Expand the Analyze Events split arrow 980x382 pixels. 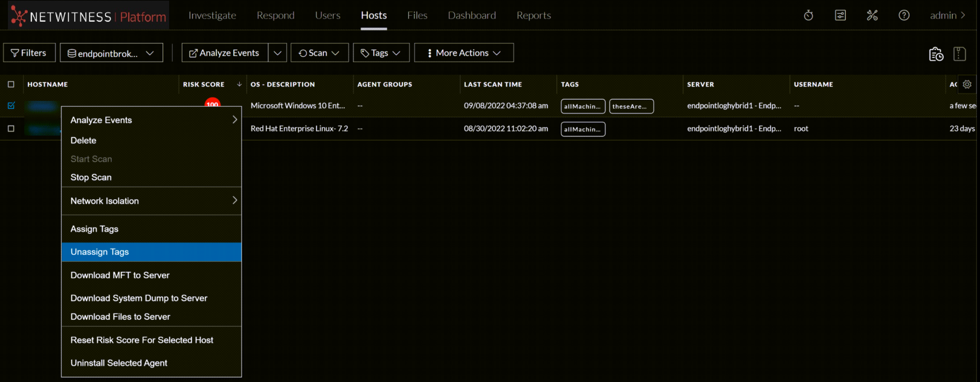(x=277, y=53)
